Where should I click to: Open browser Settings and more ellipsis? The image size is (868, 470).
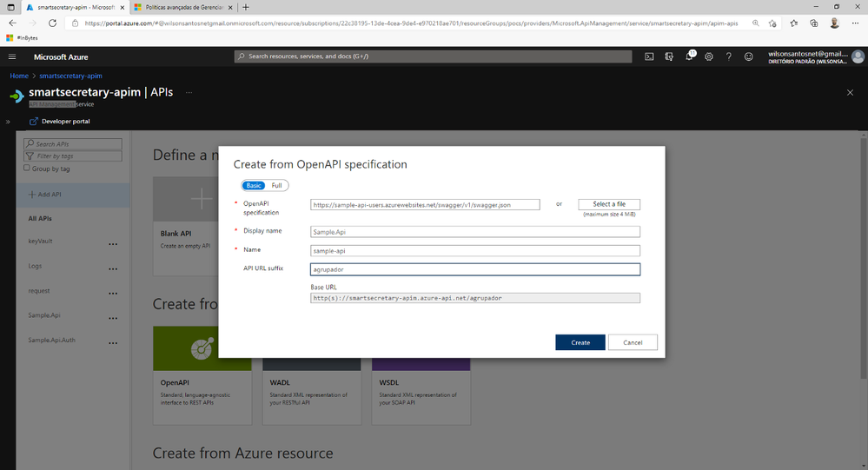coord(855,23)
